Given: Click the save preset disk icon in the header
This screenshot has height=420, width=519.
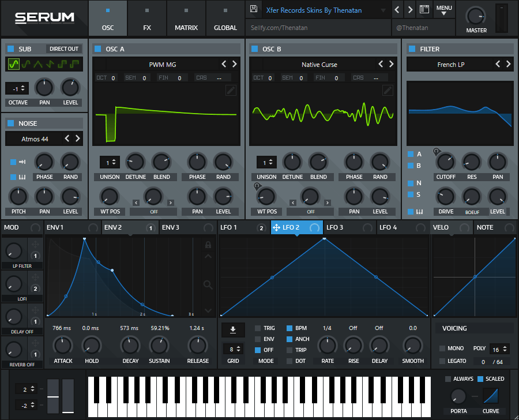Looking at the screenshot, I should [x=254, y=9].
